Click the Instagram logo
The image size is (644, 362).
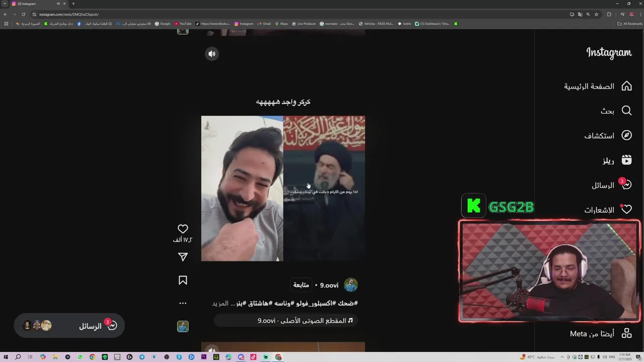609,53
